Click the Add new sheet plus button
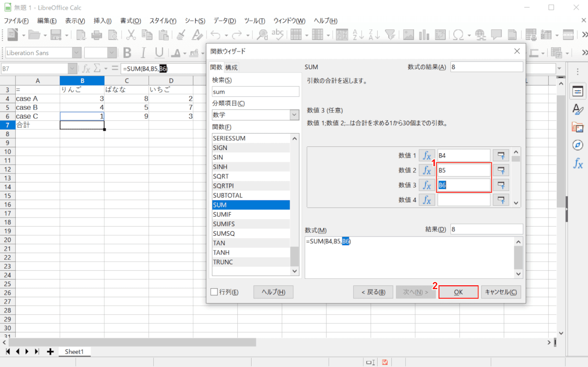 [x=50, y=351]
